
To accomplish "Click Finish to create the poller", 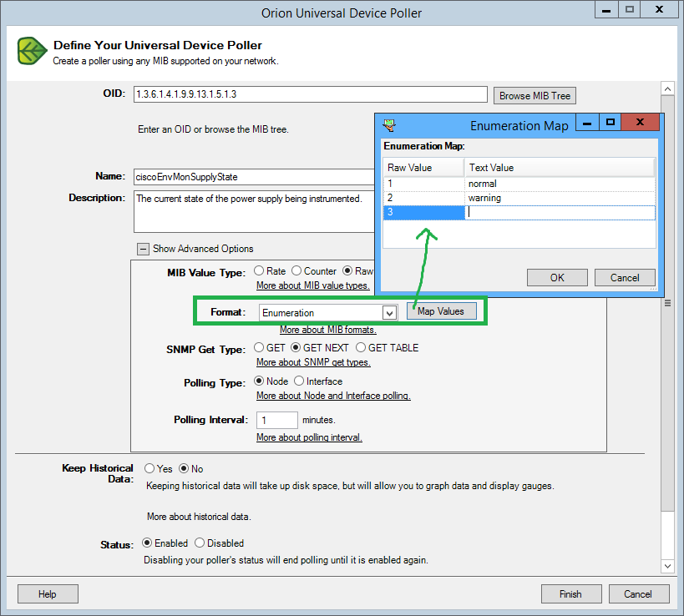I will coord(571,594).
